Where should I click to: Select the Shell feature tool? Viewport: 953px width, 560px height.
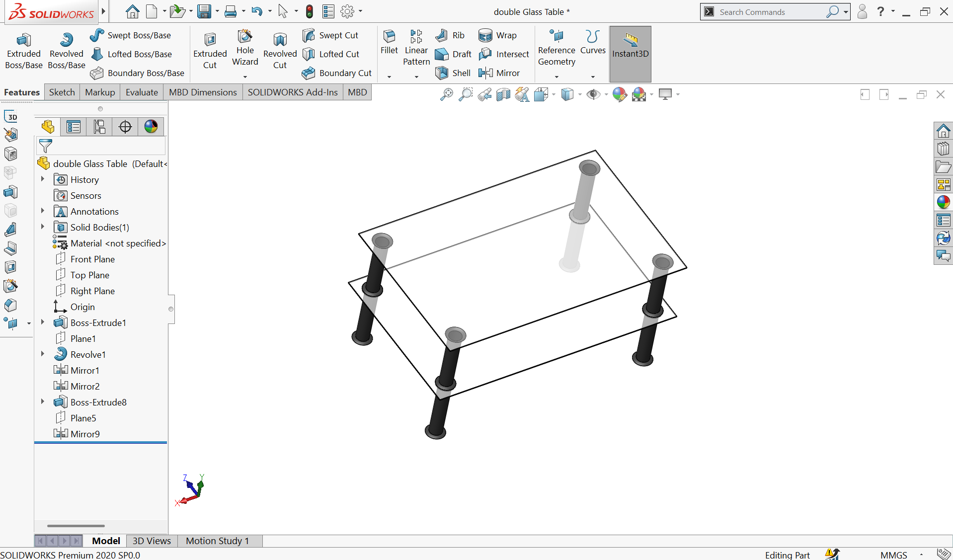[x=453, y=73]
